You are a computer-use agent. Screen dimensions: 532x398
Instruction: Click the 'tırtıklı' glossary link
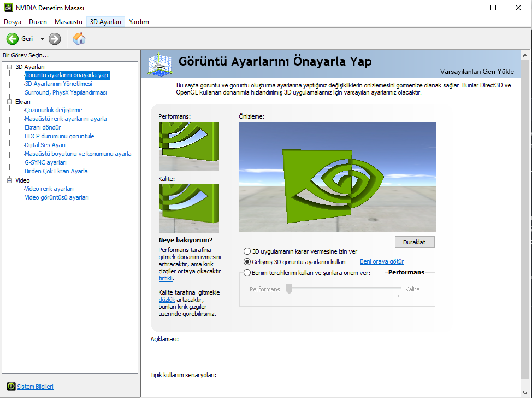tap(165, 278)
